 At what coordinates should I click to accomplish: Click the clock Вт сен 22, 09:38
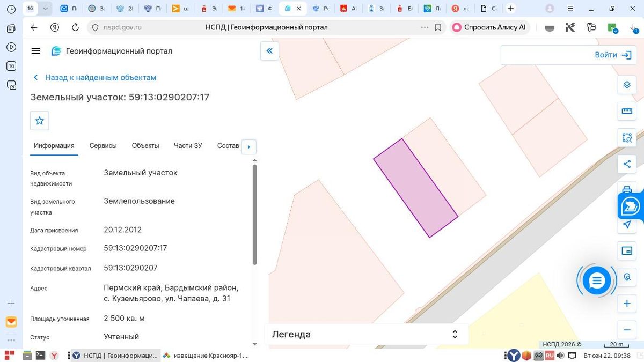[608, 356]
